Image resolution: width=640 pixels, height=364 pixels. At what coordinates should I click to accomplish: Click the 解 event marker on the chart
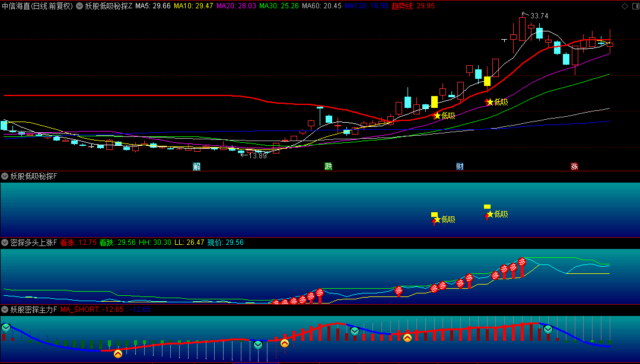coord(197,166)
